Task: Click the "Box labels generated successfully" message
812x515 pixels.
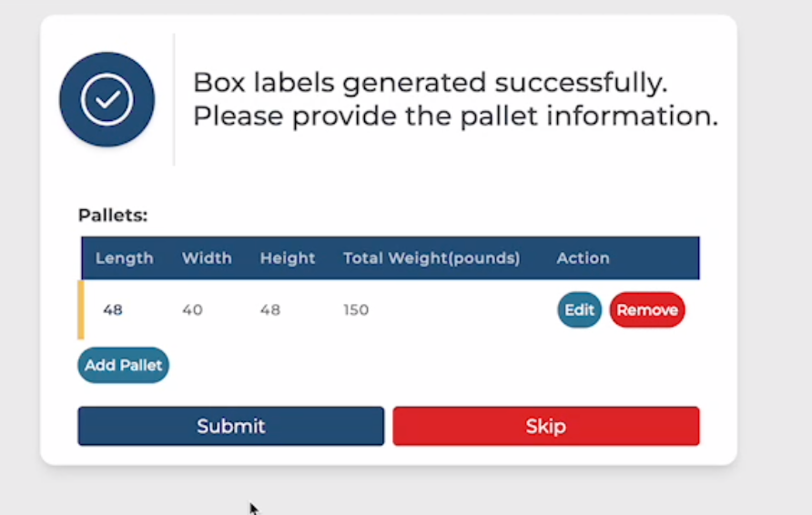Action: point(430,83)
